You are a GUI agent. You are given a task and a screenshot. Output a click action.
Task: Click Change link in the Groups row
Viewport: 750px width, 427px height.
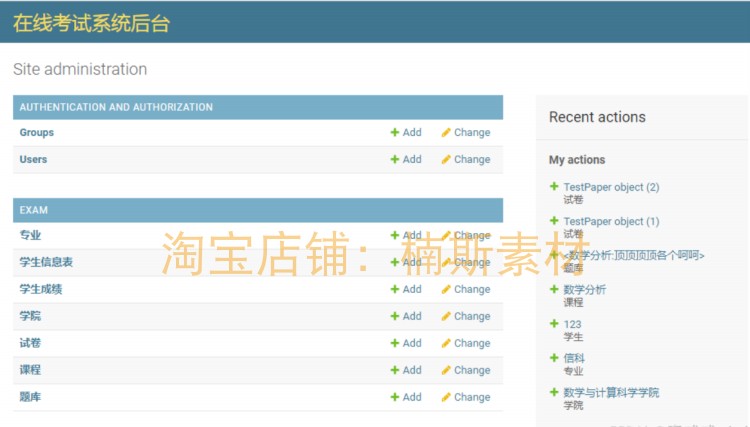[466, 132]
